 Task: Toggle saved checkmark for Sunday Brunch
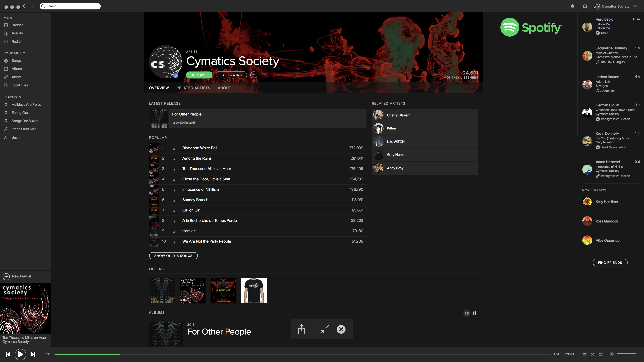point(174,200)
